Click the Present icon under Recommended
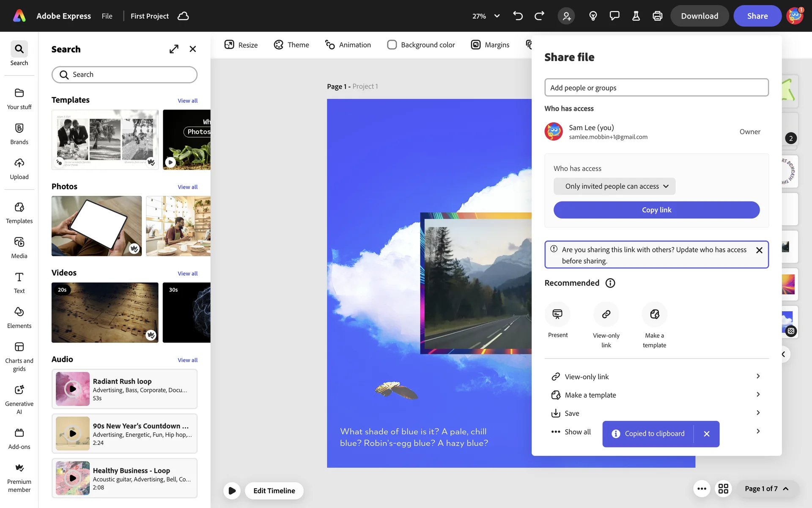Viewport: 812px width, 508px height. coord(557,314)
